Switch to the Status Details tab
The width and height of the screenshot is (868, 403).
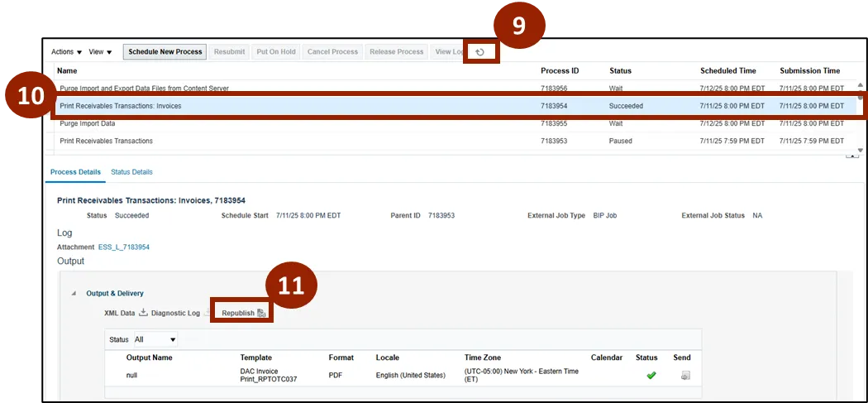pos(131,172)
